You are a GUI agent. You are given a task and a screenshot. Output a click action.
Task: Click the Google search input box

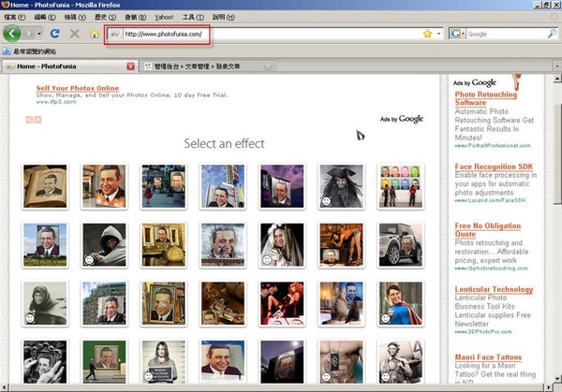[x=507, y=34]
